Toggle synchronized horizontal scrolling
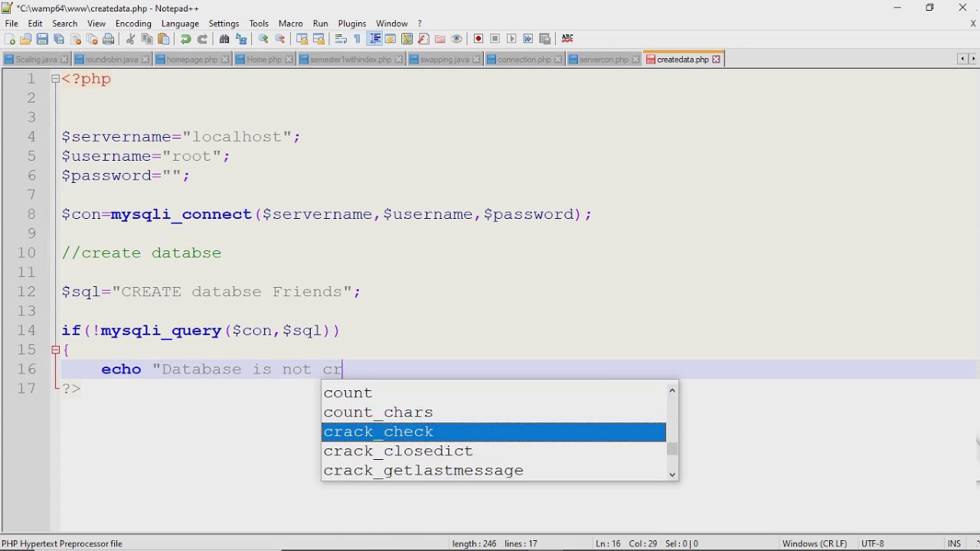980x551 pixels. pos(318,39)
